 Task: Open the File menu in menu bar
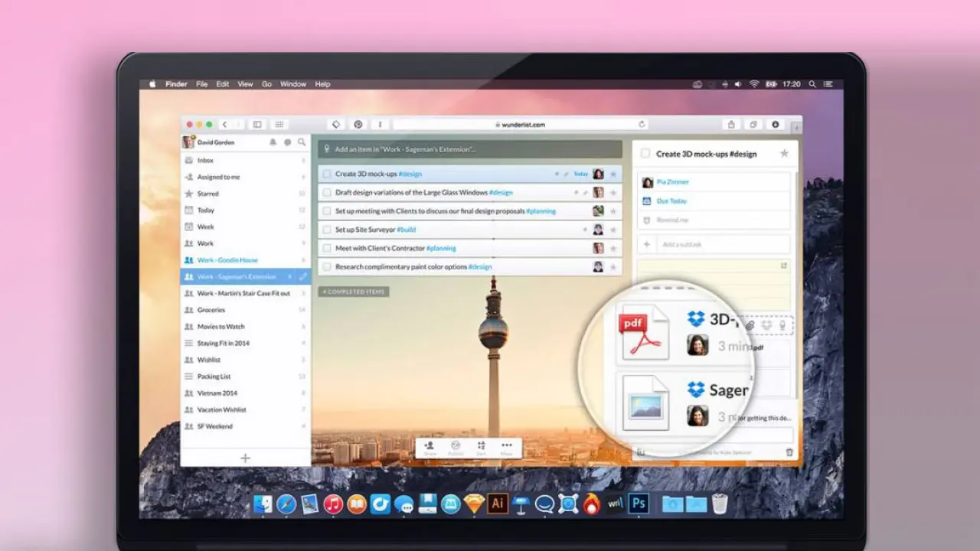[201, 84]
